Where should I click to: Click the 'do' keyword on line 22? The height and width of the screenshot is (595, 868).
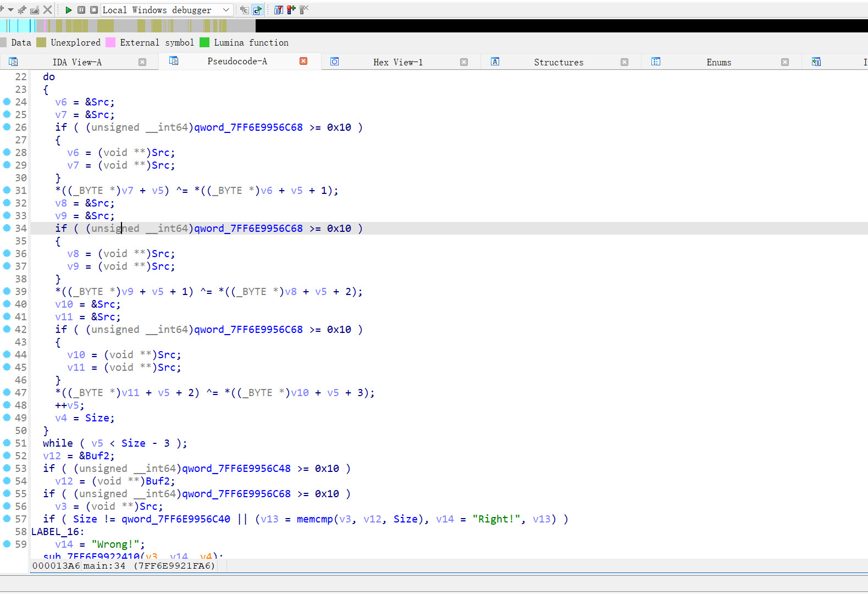click(49, 77)
